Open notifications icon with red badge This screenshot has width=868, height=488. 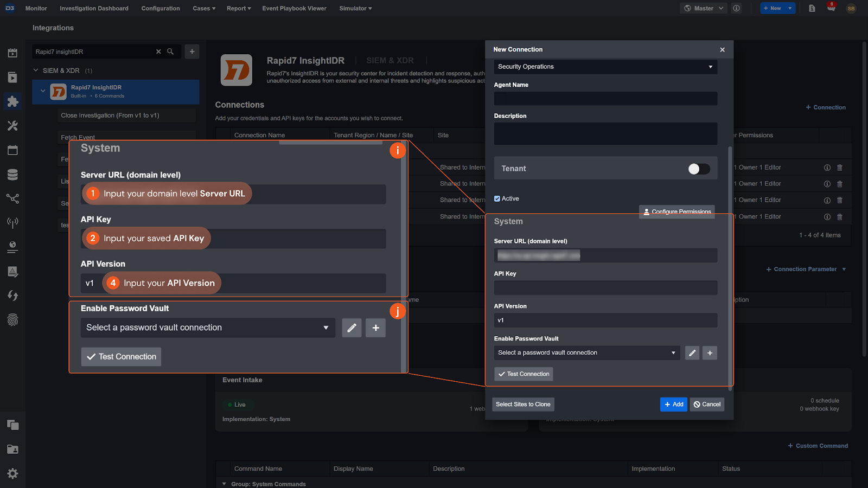831,8
